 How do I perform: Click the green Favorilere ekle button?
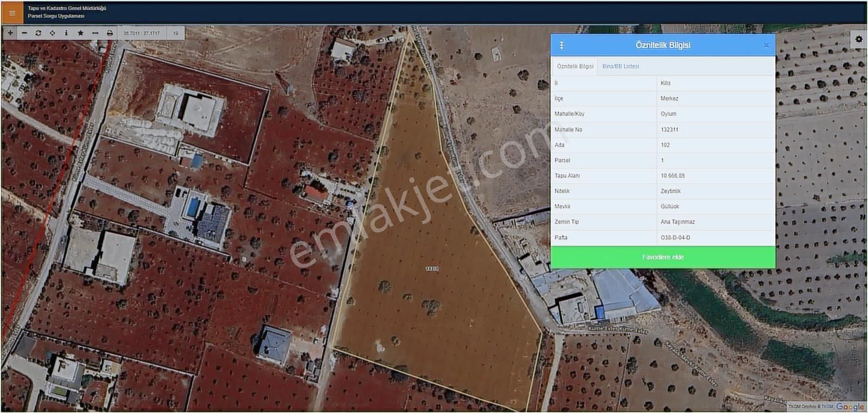663,257
